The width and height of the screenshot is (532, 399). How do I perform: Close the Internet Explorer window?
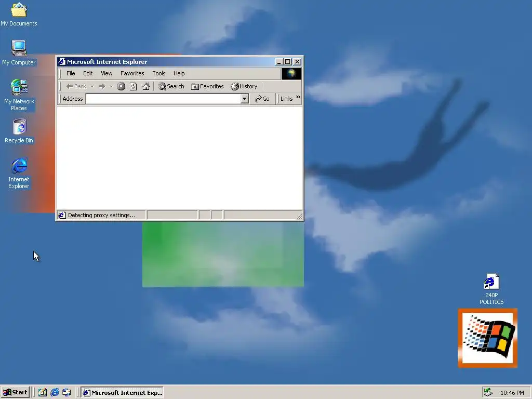[297, 62]
